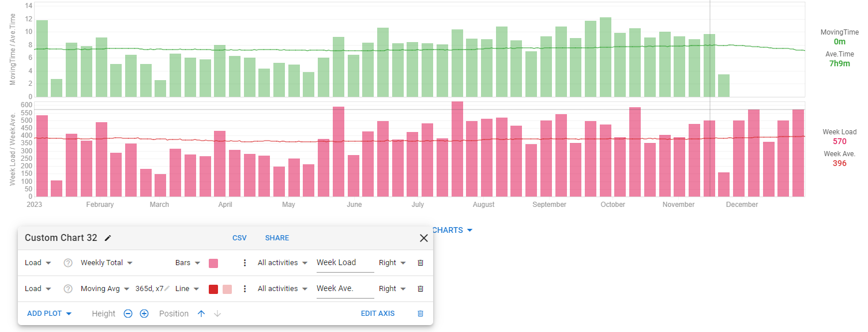Viewport: 868px width, 332px height.
Task: Click the Week Load value 570
Action: pyautogui.click(x=839, y=141)
